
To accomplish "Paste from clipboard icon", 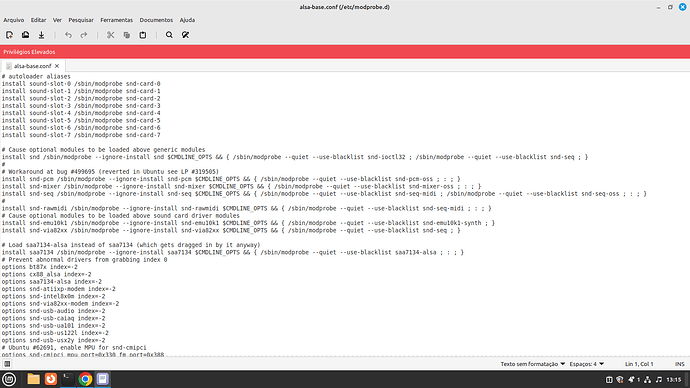I will pyautogui.click(x=143, y=35).
